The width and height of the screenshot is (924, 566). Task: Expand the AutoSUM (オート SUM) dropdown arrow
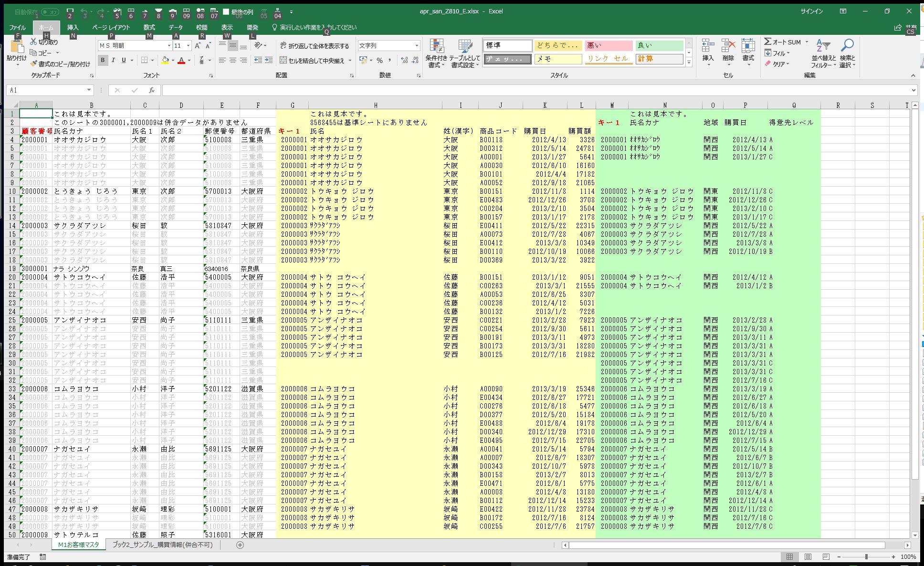coord(807,42)
